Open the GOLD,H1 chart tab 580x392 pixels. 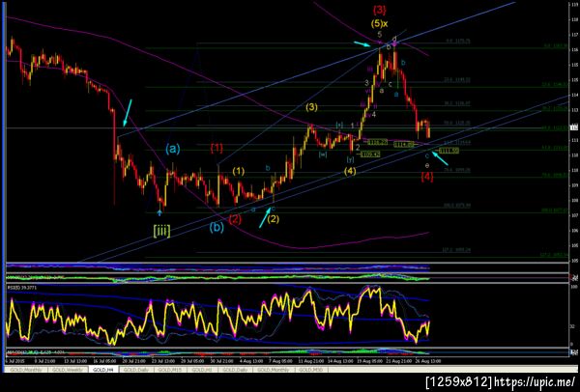[x=202, y=370]
